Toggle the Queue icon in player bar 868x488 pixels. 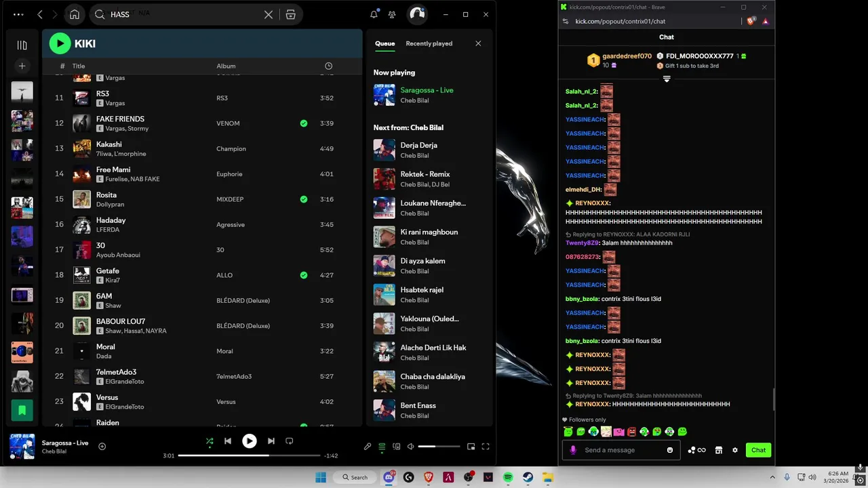pyautogui.click(x=382, y=447)
